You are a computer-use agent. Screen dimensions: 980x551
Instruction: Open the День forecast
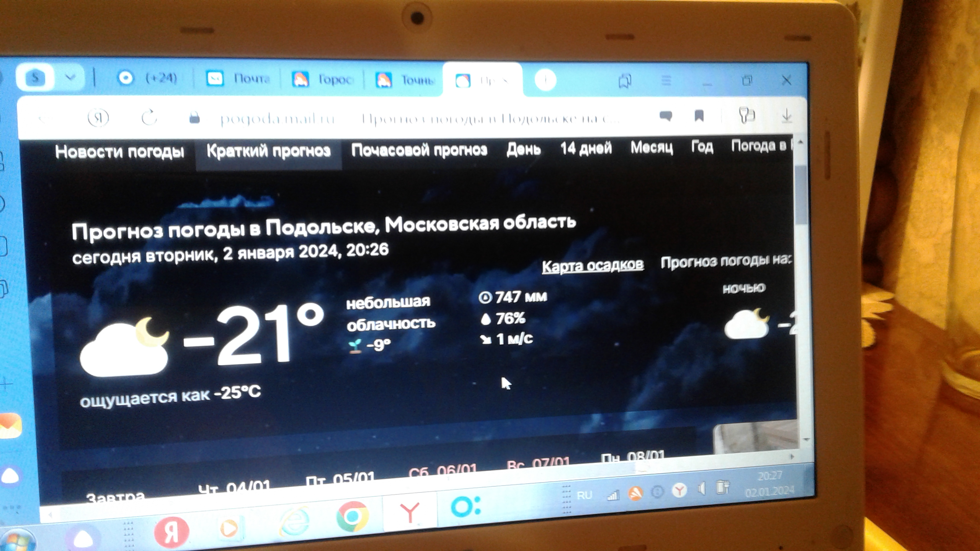[x=523, y=148]
